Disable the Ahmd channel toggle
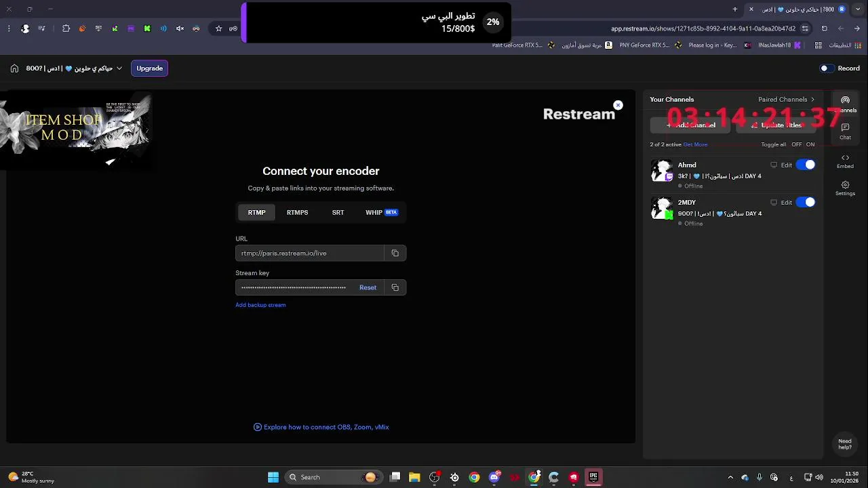This screenshot has height=488, width=868. (x=806, y=165)
